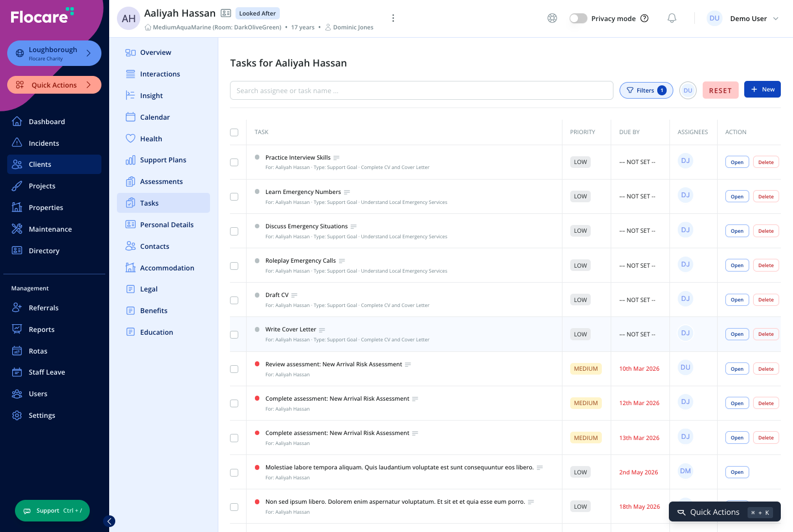Open Quick Actions command bar
The image size is (793, 532).
[725, 512]
